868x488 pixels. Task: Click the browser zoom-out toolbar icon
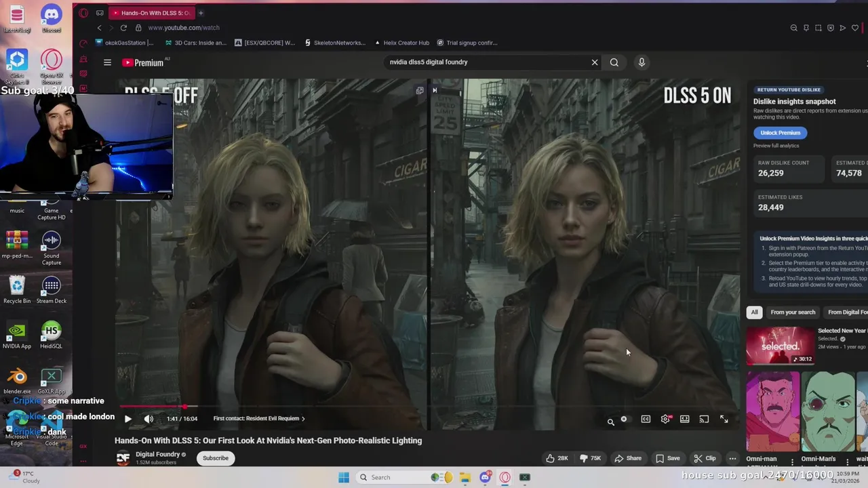[x=793, y=28]
